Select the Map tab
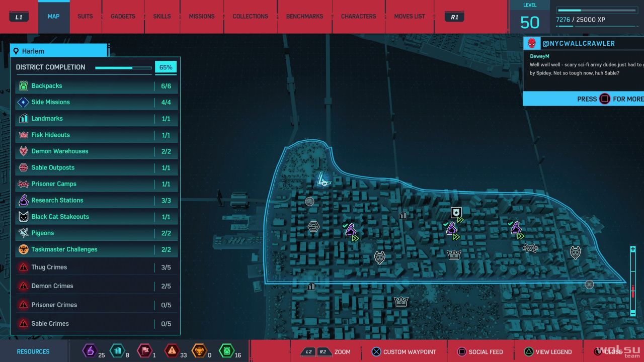 tap(53, 17)
